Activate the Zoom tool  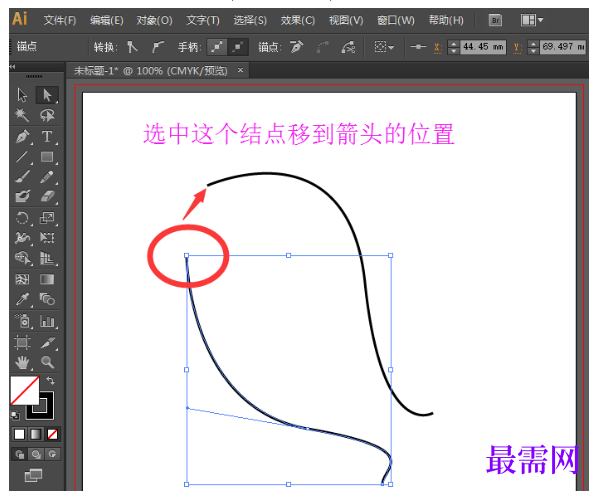[x=47, y=362]
